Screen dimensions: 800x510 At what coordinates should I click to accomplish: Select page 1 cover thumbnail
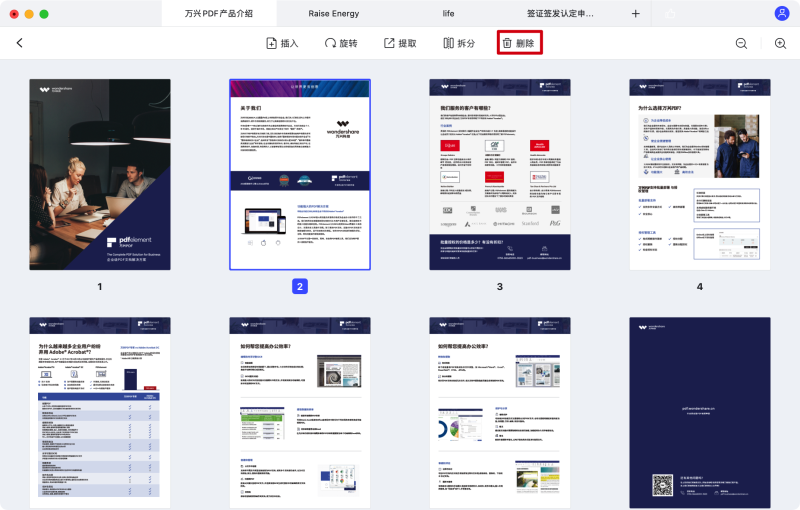(x=100, y=174)
